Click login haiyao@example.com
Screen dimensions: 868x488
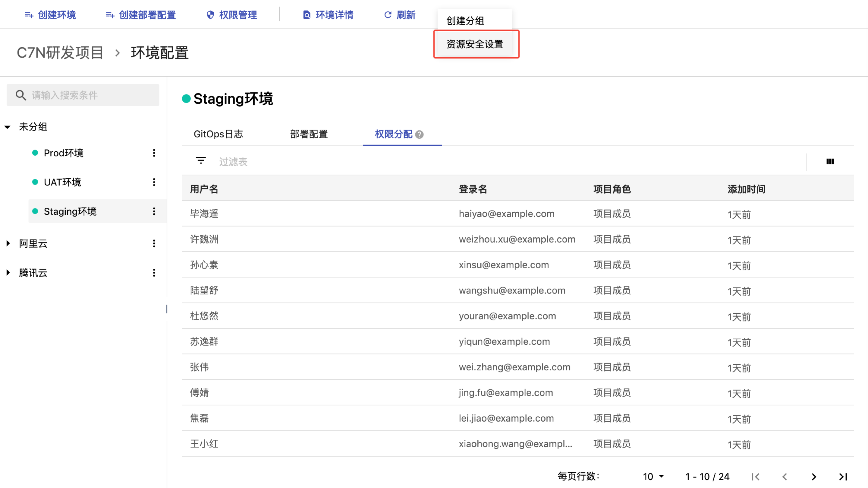tap(506, 214)
